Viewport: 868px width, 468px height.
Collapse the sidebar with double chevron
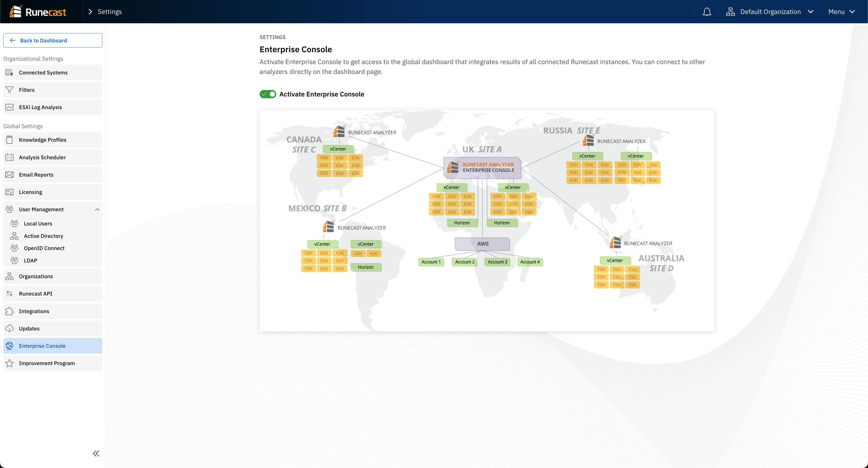tap(96, 453)
